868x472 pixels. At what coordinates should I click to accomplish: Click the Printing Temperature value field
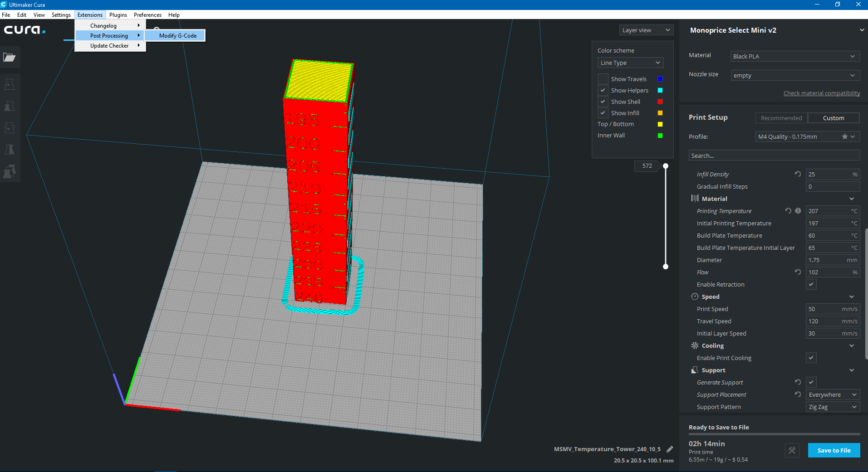pyautogui.click(x=833, y=211)
